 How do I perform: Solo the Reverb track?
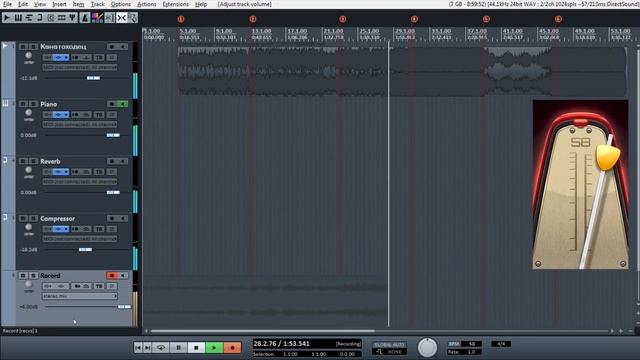tap(33, 161)
